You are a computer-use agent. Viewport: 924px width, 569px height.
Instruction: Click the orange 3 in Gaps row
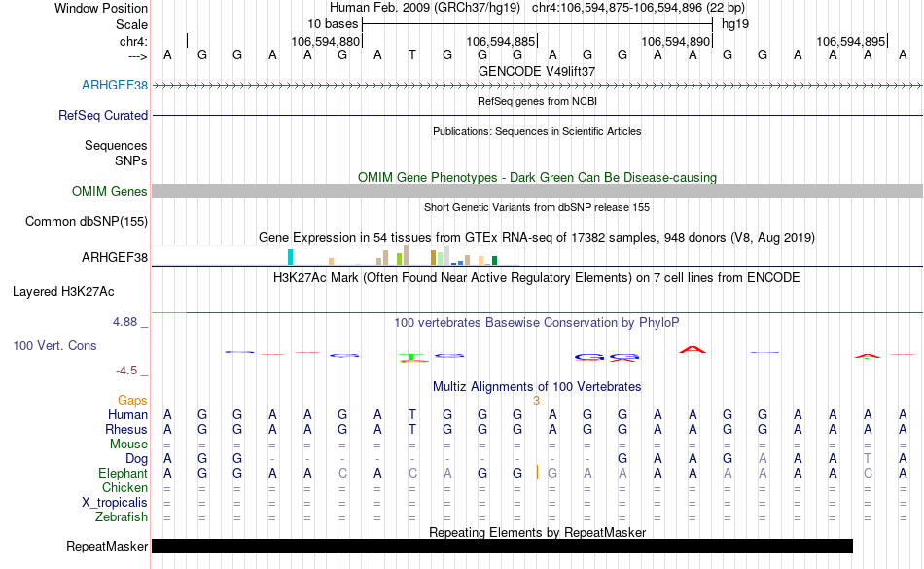pyautogui.click(x=536, y=401)
